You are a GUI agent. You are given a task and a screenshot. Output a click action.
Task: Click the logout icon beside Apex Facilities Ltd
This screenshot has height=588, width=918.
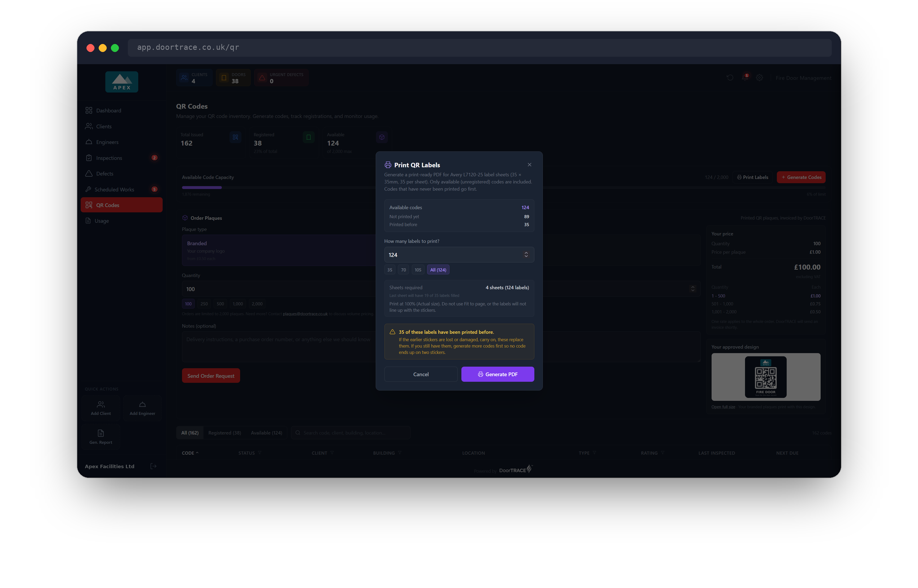[x=153, y=466]
